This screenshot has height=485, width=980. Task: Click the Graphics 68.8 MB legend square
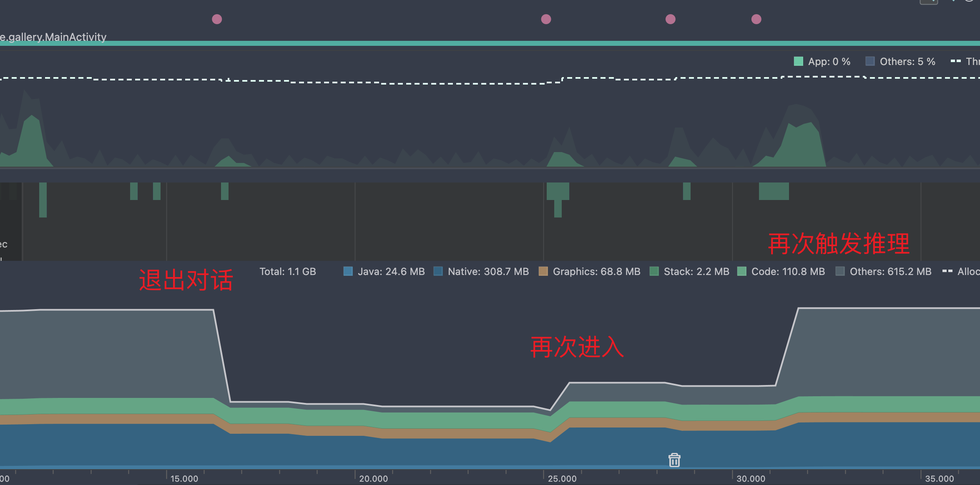click(543, 272)
